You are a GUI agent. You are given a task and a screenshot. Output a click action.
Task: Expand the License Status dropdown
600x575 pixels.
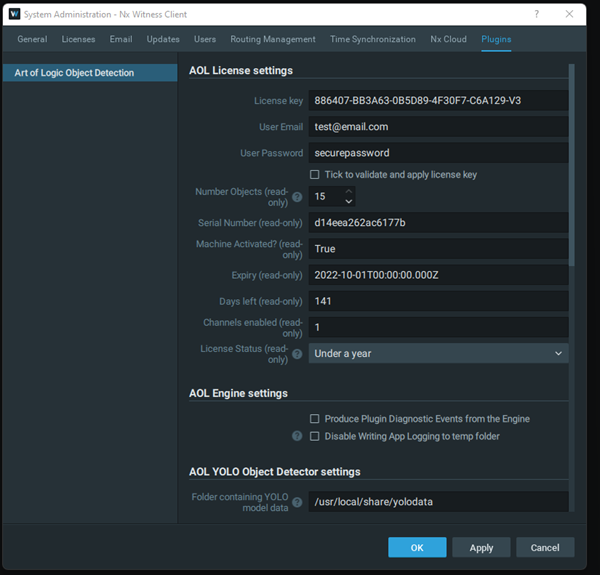[438, 353]
